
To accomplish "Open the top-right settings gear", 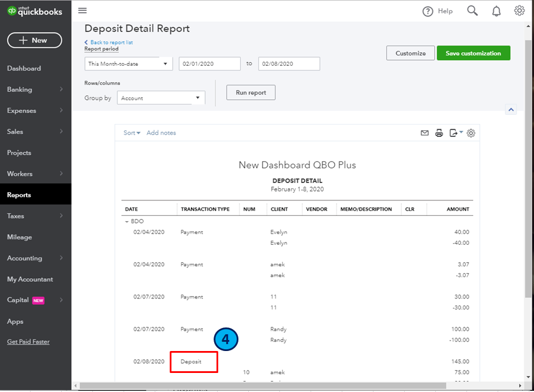I will coord(519,11).
